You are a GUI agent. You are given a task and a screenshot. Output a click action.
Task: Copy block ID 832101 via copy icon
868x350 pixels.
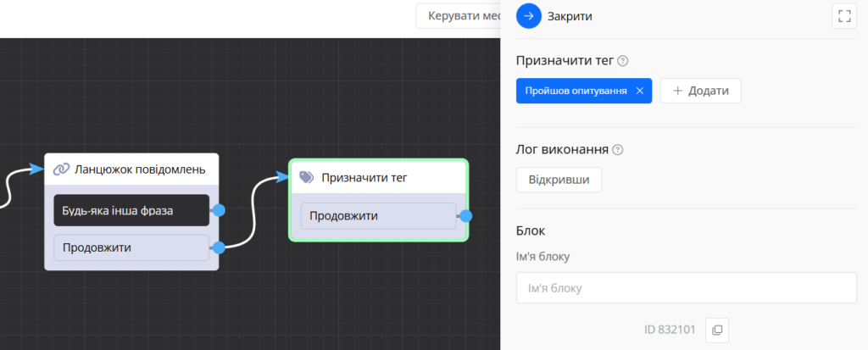click(716, 329)
